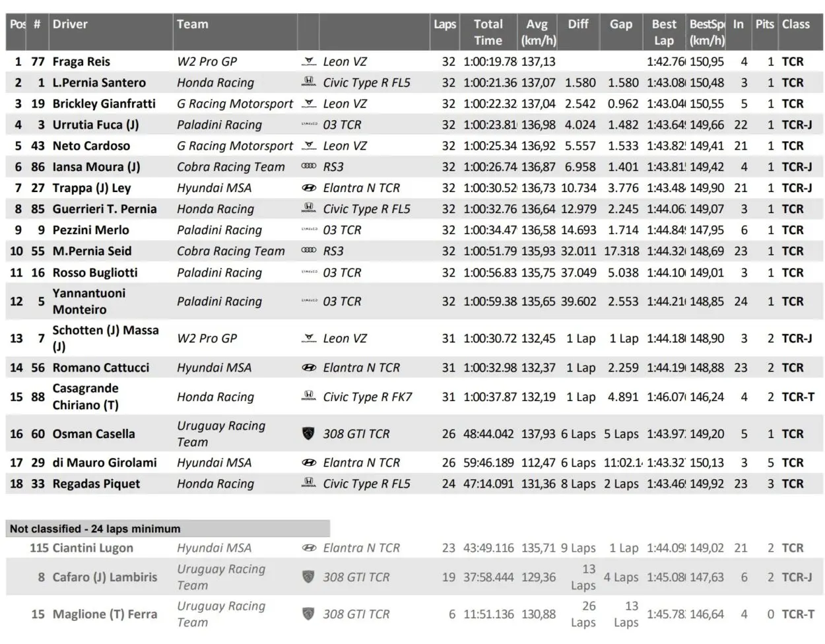The image size is (825, 644).
Task: Click the Driver column header
Action: 71,24
